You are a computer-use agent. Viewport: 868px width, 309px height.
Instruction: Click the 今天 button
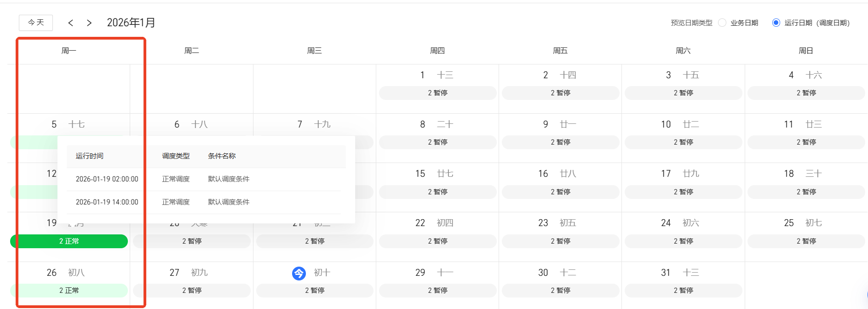[36, 23]
